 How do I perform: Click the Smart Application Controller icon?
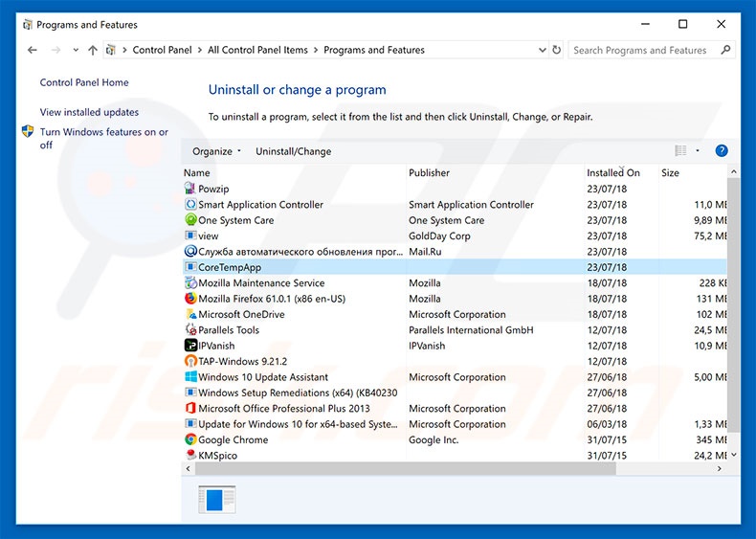(x=190, y=205)
